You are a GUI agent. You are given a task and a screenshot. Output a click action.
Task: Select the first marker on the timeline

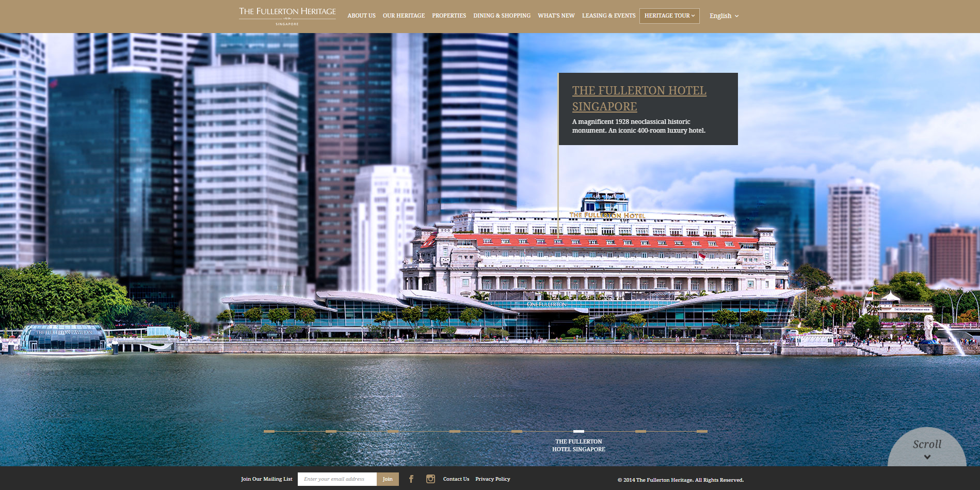coord(269,431)
